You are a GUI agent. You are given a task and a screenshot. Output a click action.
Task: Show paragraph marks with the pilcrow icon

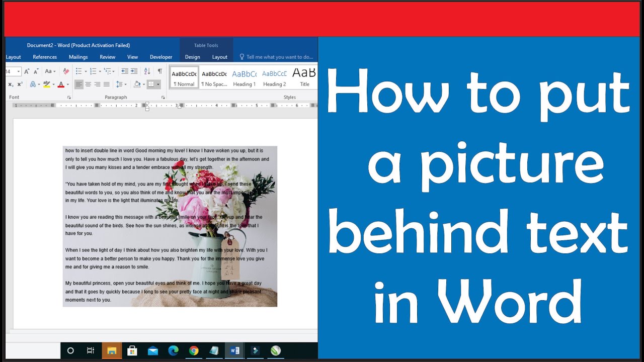(x=160, y=71)
